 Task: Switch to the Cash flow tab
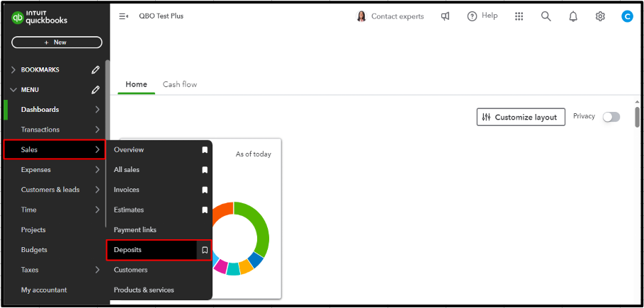[180, 84]
